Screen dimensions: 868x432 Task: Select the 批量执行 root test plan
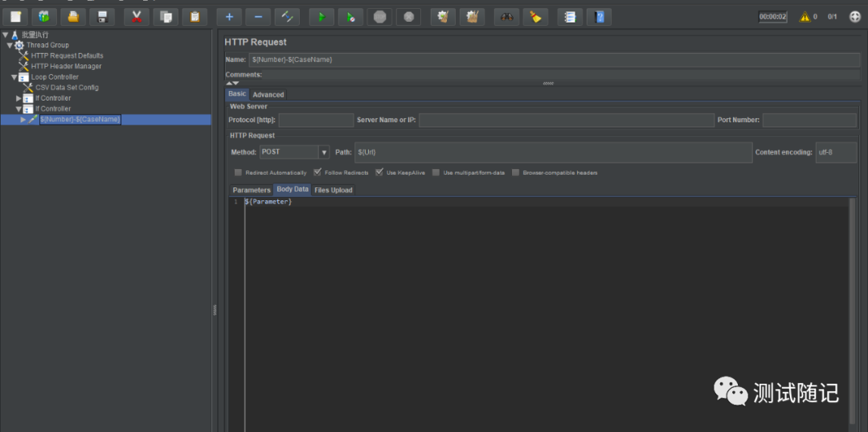(35, 35)
